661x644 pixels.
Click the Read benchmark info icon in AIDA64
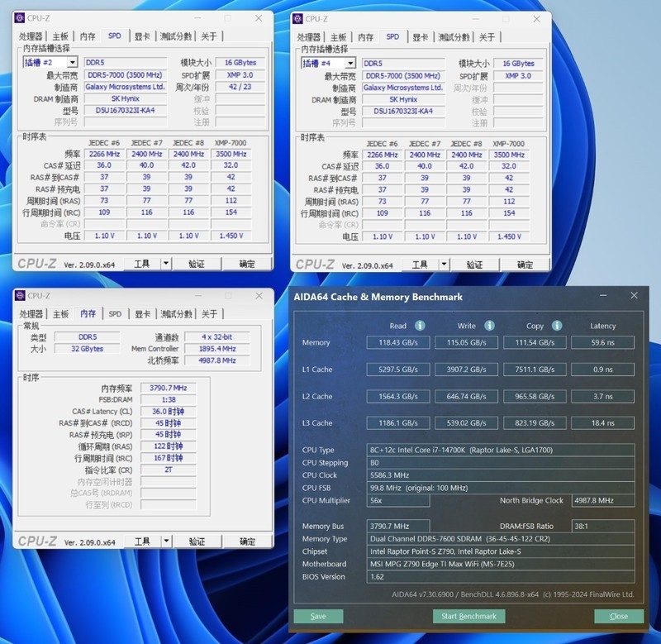(x=421, y=326)
